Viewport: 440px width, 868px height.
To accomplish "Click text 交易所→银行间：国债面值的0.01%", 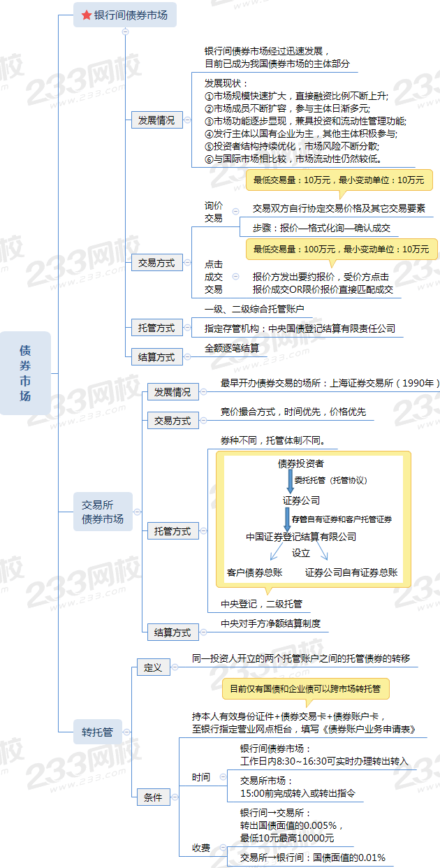I will (x=313, y=858).
